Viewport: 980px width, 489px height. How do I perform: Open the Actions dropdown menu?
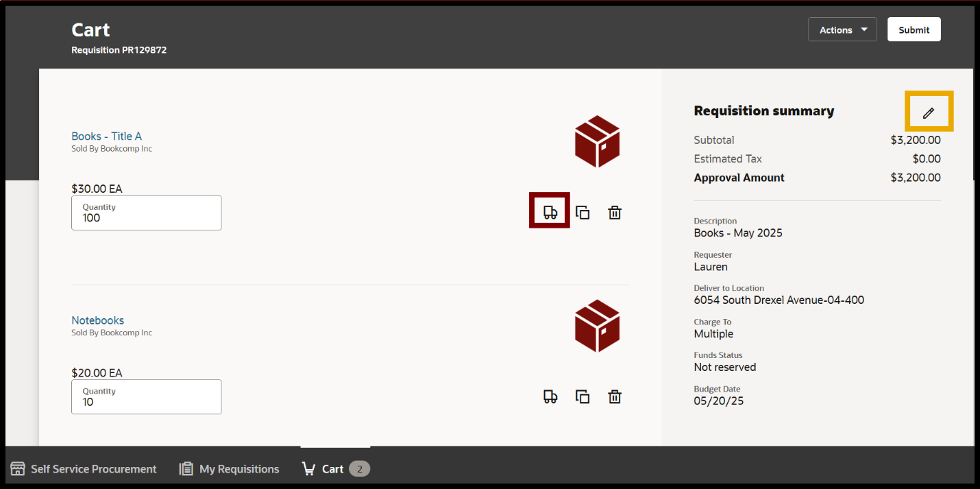point(842,29)
